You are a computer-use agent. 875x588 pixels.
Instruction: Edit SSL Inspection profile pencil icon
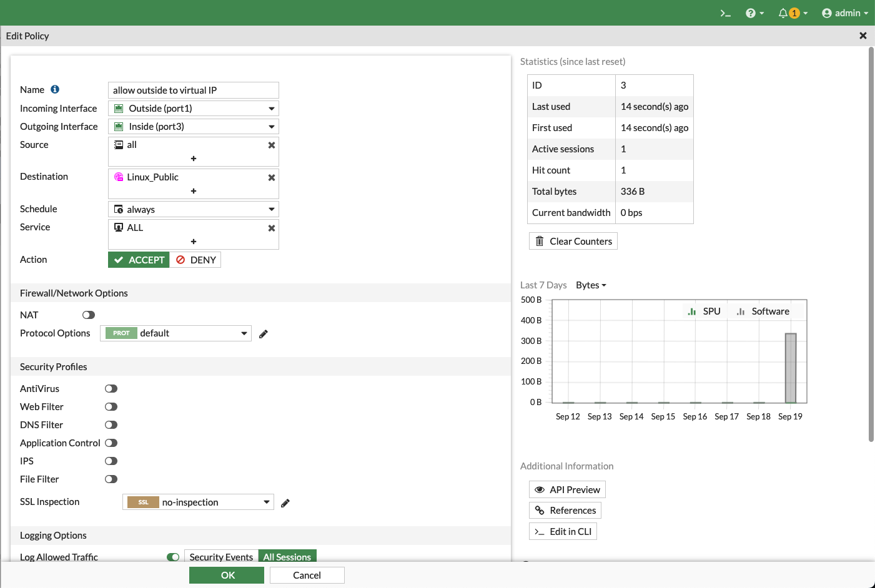click(x=285, y=503)
